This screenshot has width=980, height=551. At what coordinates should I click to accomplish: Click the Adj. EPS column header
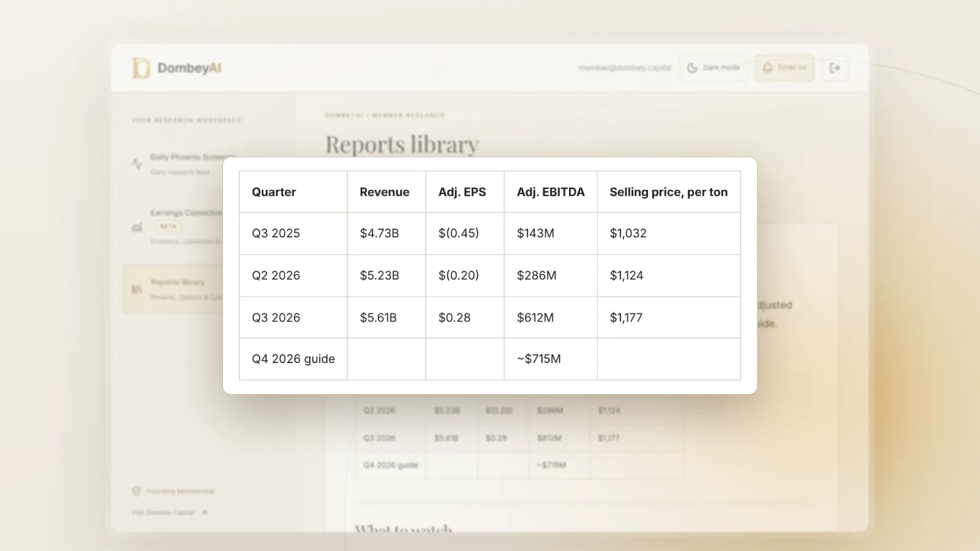pyautogui.click(x=465, y=192)
